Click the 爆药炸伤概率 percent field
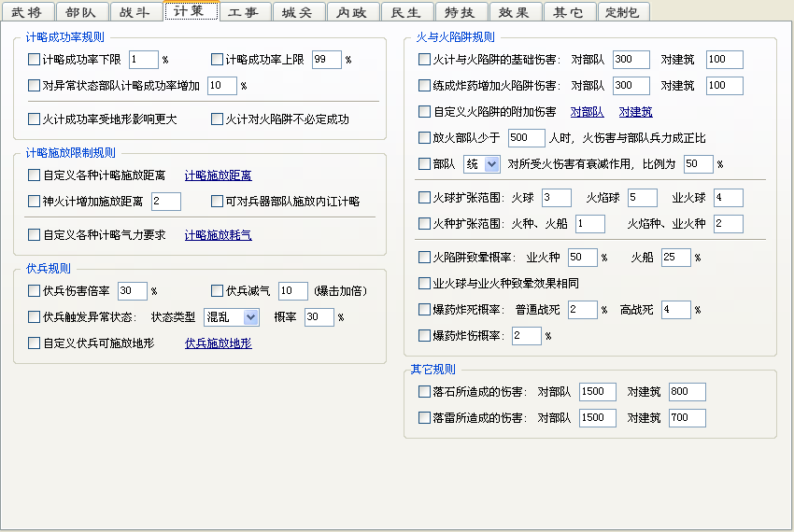 (527, 336)
